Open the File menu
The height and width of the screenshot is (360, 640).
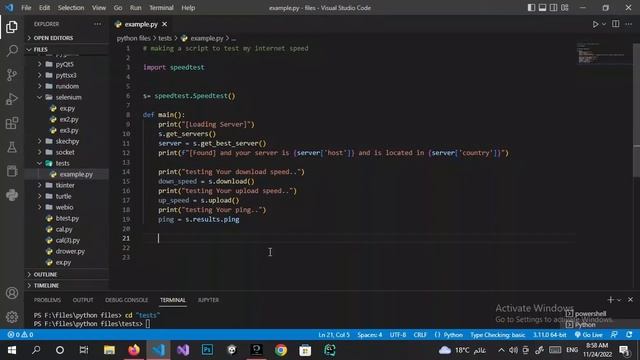pyautogui.click(x=26, y=8)
